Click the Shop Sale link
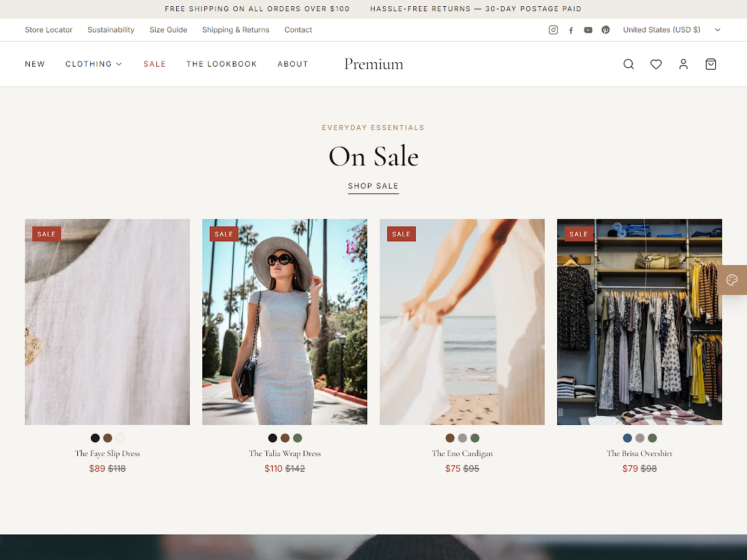This screenshot has width=747, height=560. coord(374,186)
